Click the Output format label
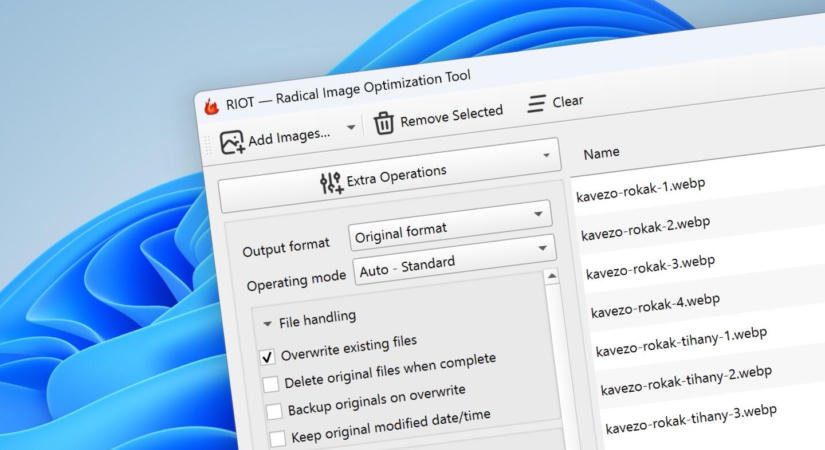Viewport: 825px width, 450px height. 286,247
